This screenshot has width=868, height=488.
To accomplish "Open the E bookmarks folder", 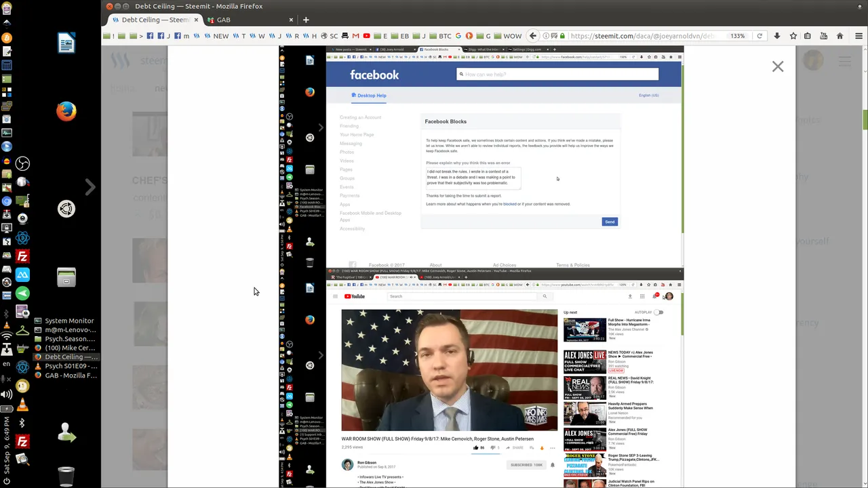I will click(380, 36).
